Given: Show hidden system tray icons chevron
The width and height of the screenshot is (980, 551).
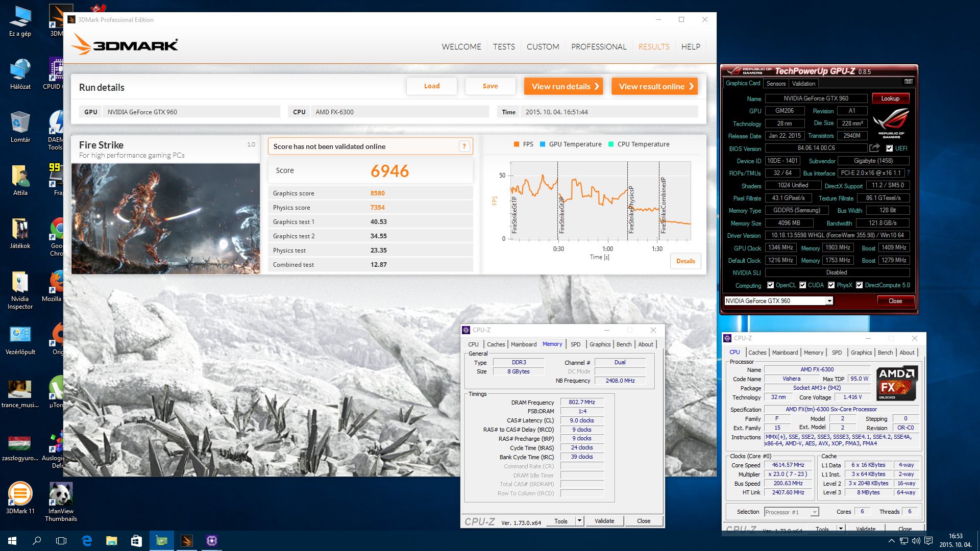Looking at the screenshot, I should coord(891,541).
